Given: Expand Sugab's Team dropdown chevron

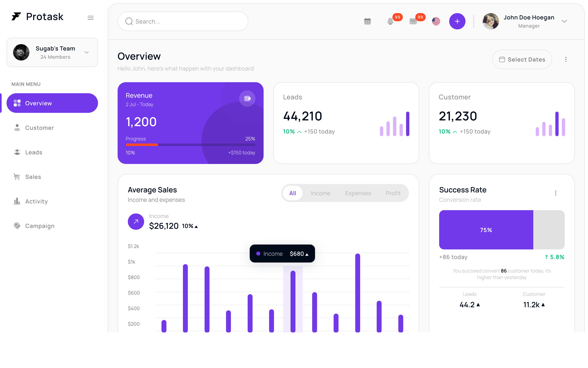Looking at the screenshot, I should (x=87, y=52).
